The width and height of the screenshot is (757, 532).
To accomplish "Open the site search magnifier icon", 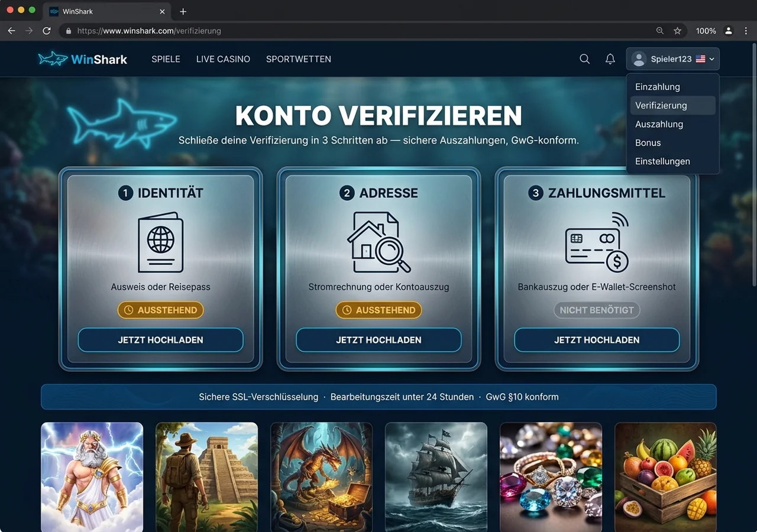I will tap(584, 59).
